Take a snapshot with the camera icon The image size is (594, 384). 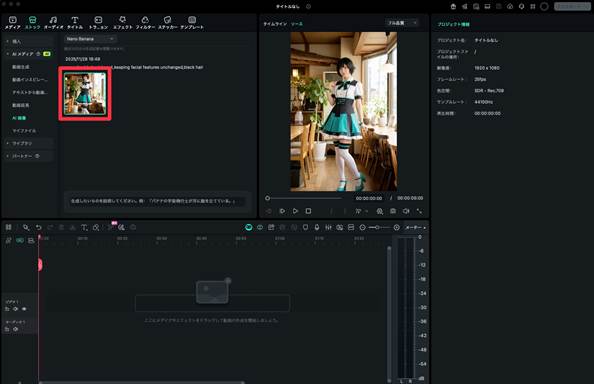click(393, 211)
